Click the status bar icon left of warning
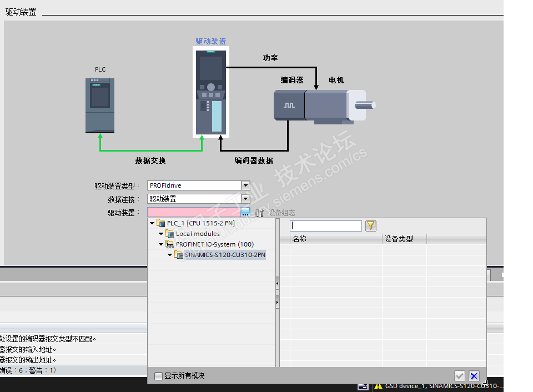The width and height of the screenshot is (533, 392). tap(363, 386)
